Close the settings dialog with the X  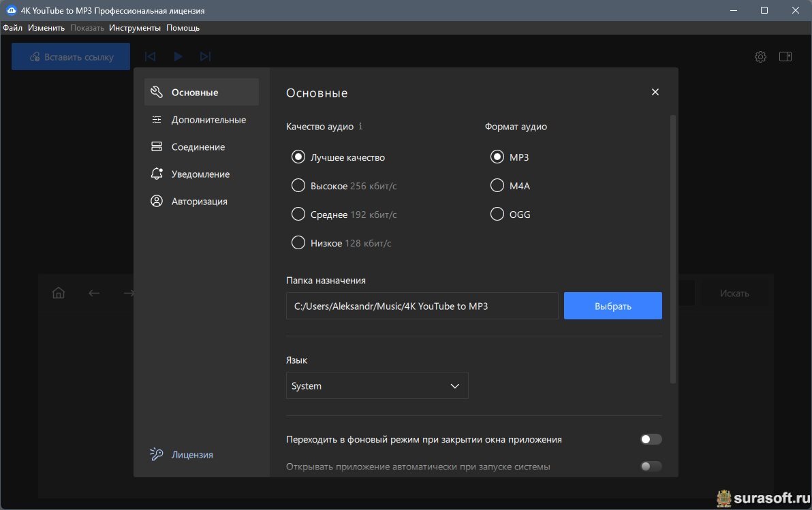pos(655,92)
